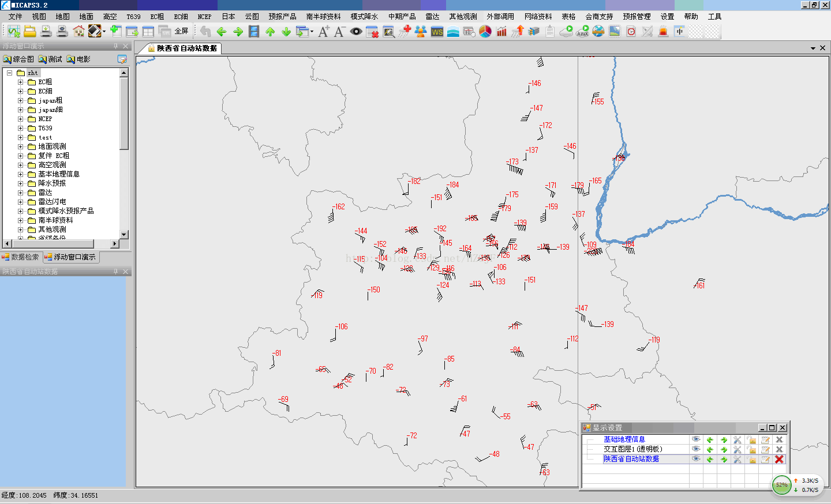Expand the EC粗 folder
This screenshot has height=504, width=831.
[x=20, y=81]
